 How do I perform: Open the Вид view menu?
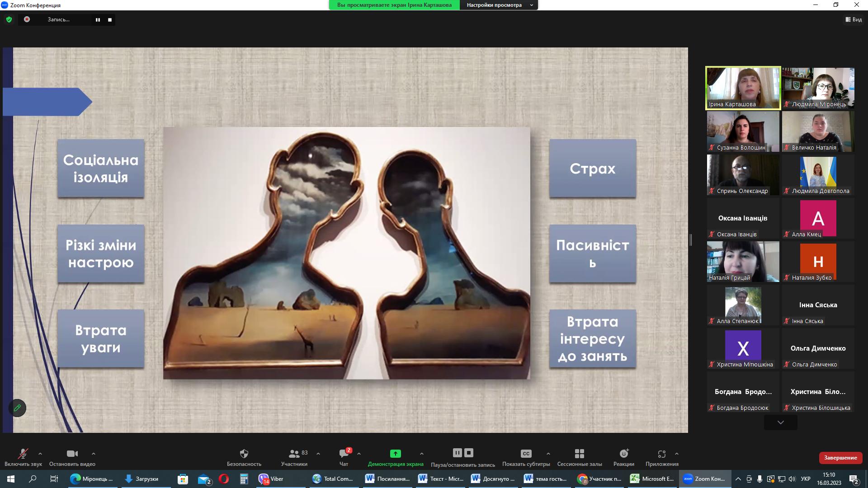click(854, 19)
